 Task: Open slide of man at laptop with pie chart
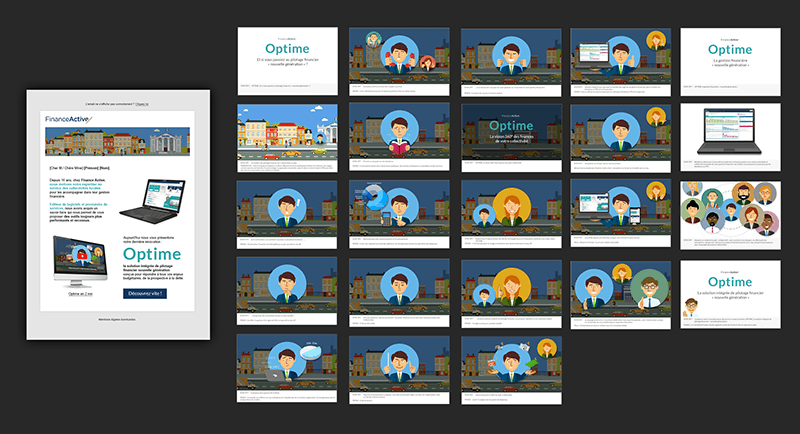click(287, 368)
